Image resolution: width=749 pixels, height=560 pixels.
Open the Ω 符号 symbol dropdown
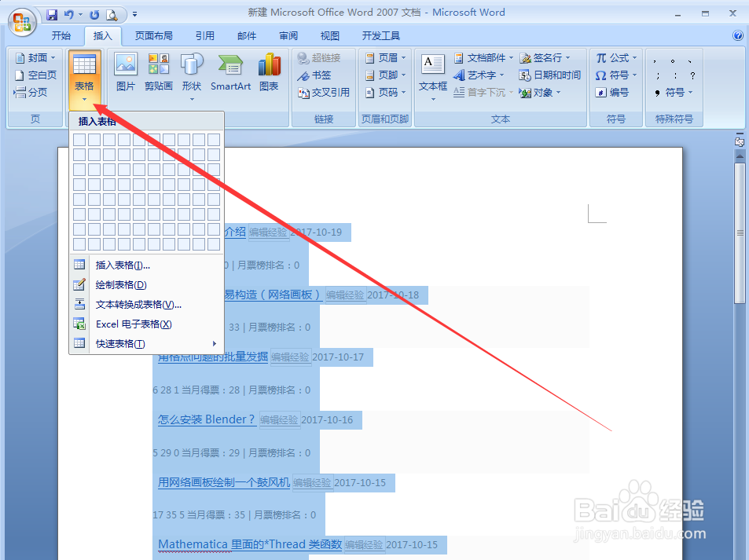coord(616,75)
